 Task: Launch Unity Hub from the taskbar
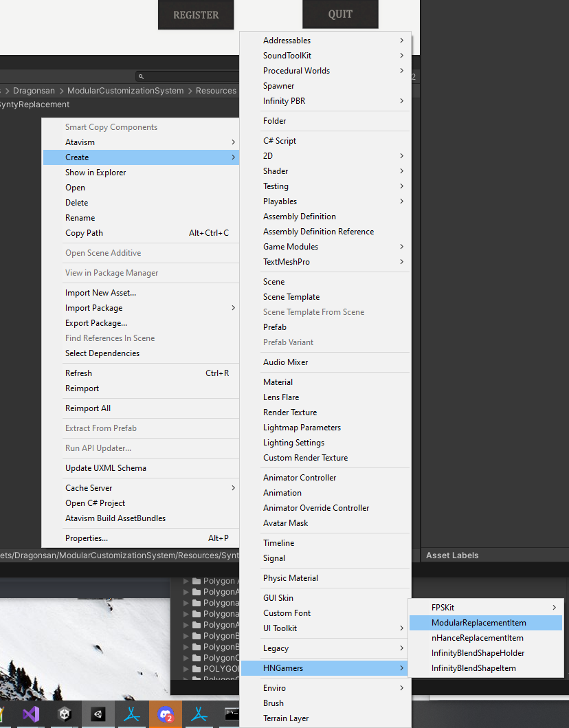pos(65,714)
